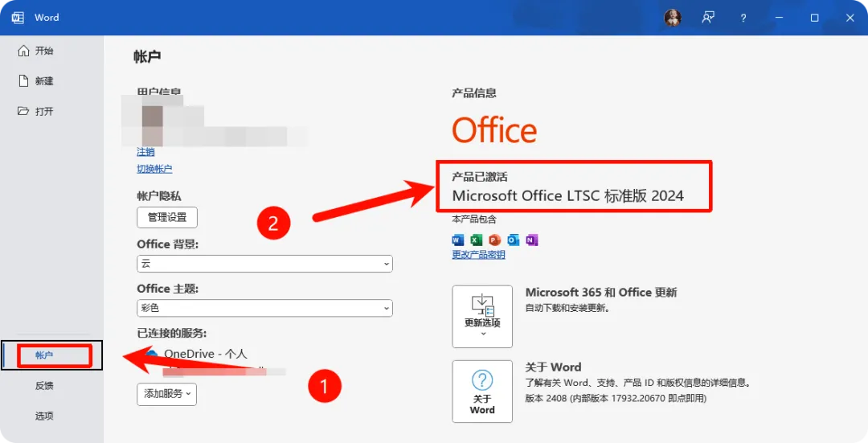
Task: Click the home icon beside 开始
Action: tap(23, 51)
